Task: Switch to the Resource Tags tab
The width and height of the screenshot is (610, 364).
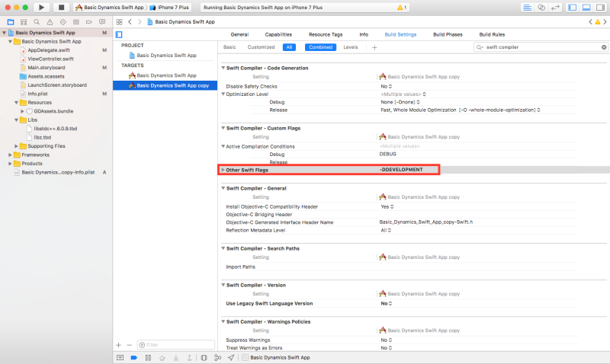Action: pos(326,34)
